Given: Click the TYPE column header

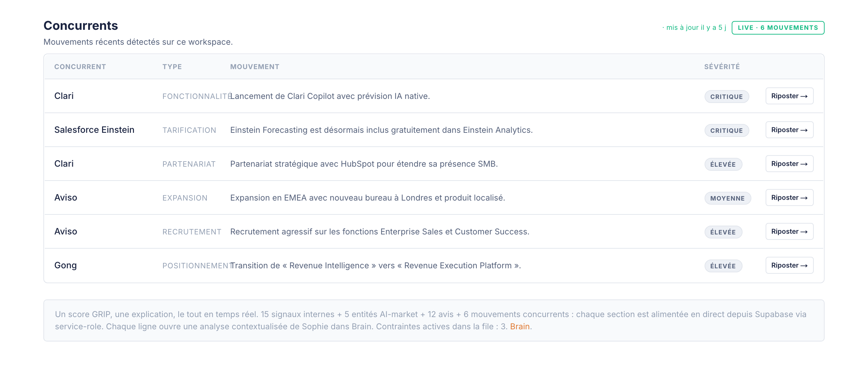Looking at the screenshot, I should [x=172, y=67].
